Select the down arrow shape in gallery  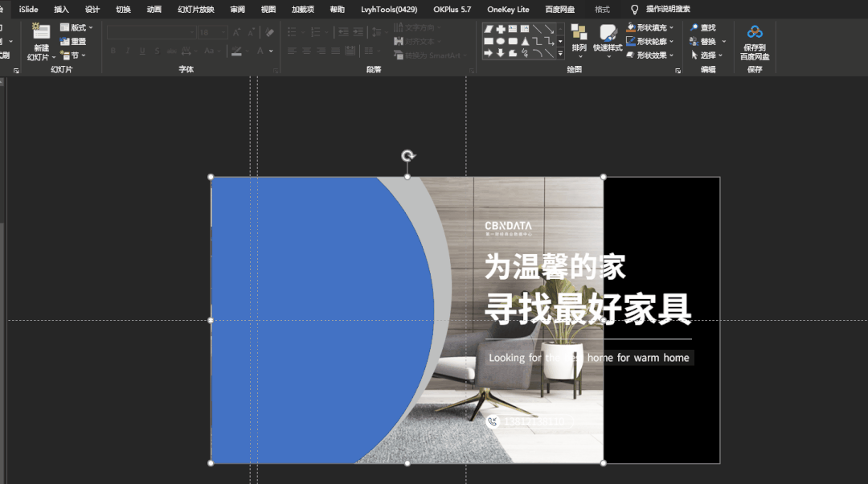click(x=501, y=54)
